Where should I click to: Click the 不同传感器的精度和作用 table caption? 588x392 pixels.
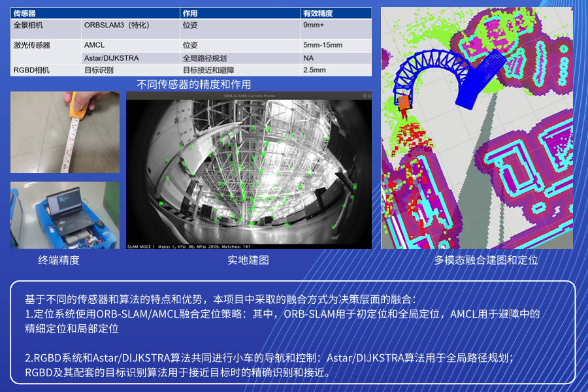click(x=193, y=84)
